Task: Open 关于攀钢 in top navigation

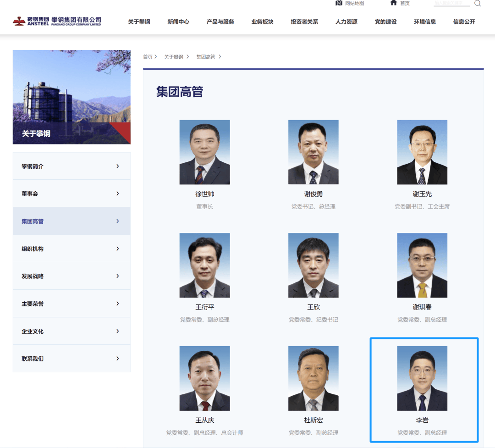Action: point(139,22)
